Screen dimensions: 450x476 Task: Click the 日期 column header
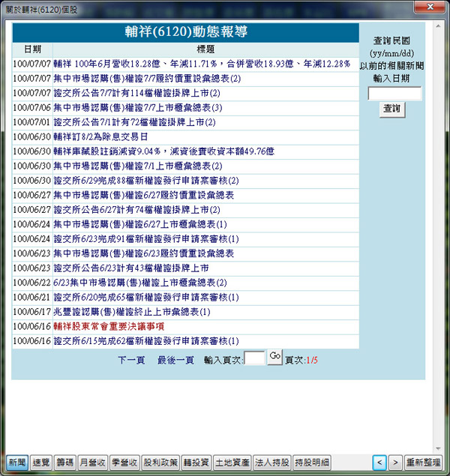32,49
